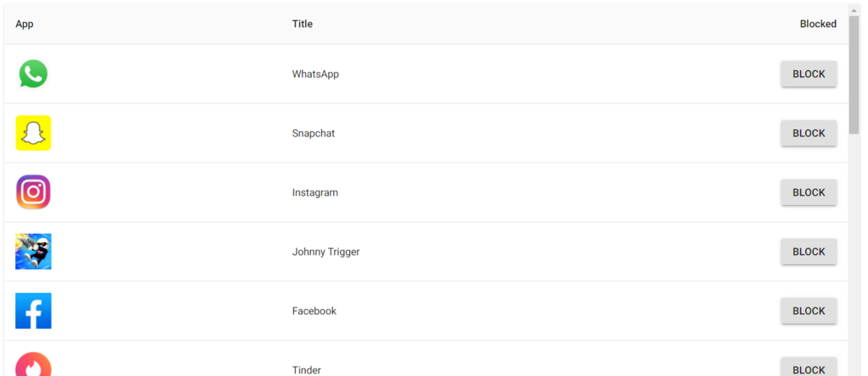Click the Facebook title text
This screenshot has width=868, height=376.
click(314, 311)
